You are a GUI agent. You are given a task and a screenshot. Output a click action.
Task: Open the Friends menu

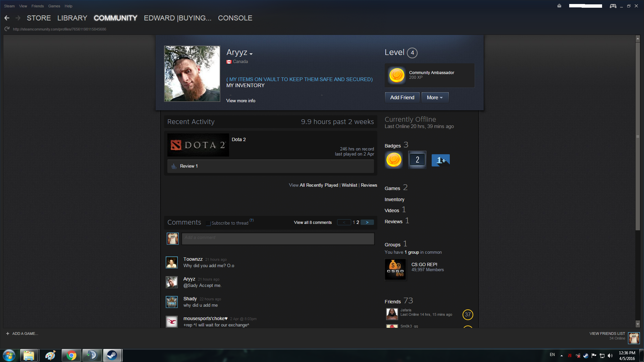38,6
